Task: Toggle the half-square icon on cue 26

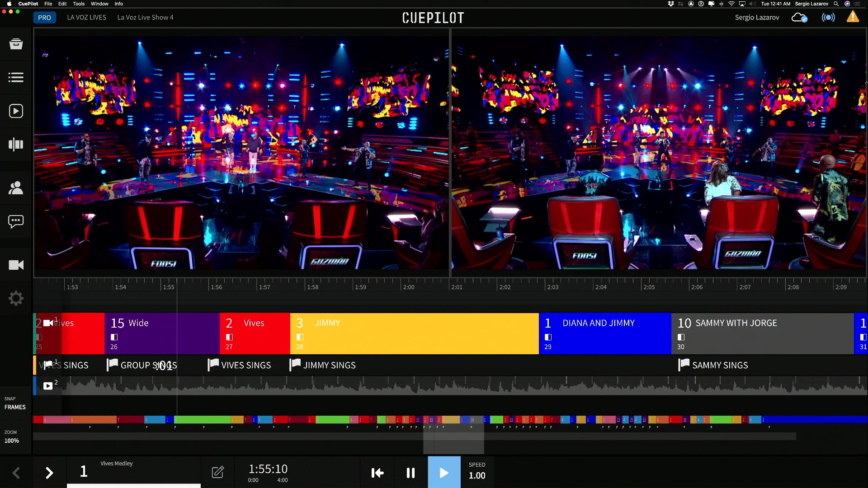Action: 114,337
